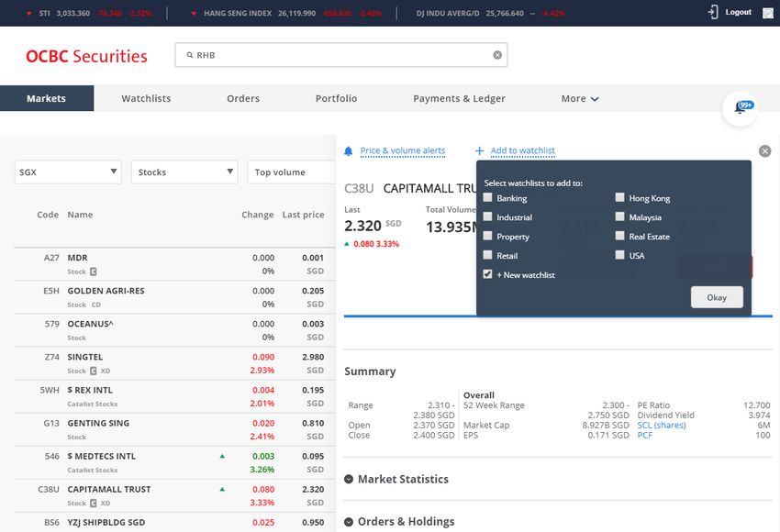Image resolution: width=780 pixels, height=532 pixels.
Task: Click the RHB search input field
Action: tap(341, 55)
